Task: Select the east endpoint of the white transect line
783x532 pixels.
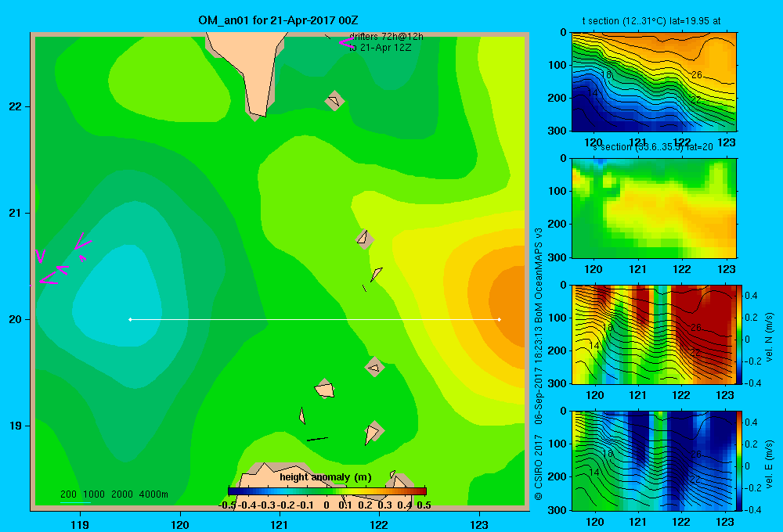Action: click(499, 319)
